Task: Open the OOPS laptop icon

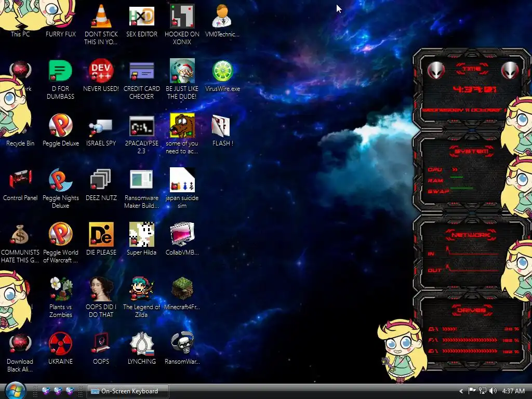Action: [x=101, y=349]
